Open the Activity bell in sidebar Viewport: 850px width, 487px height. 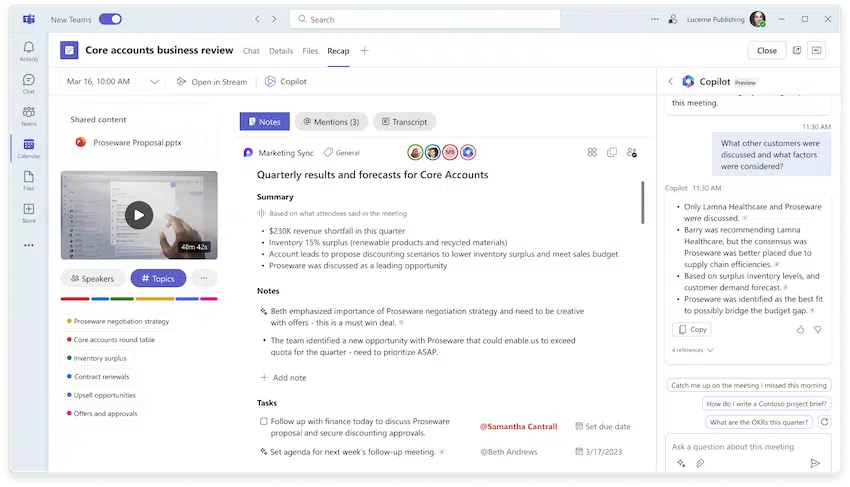29,51
